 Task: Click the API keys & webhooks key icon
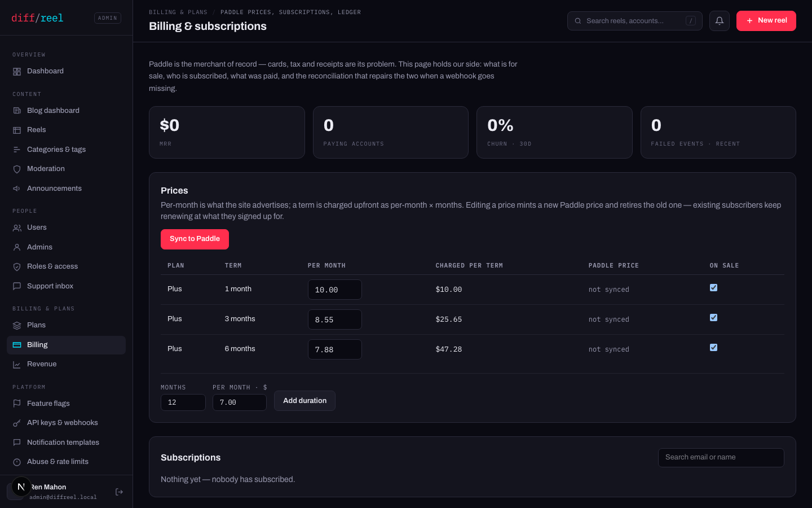[17, 423]
